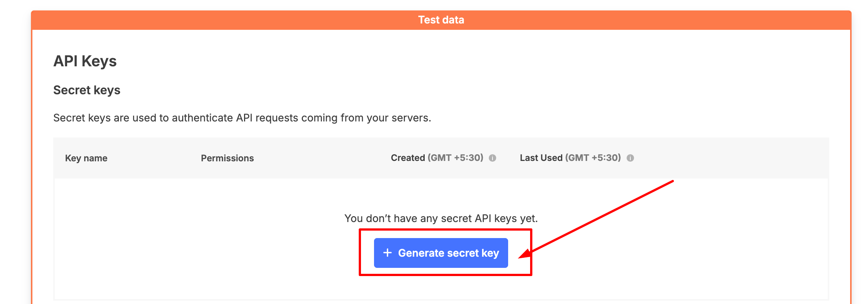
Task: Click the API Keys page heading
Action: tap(85, 61)
